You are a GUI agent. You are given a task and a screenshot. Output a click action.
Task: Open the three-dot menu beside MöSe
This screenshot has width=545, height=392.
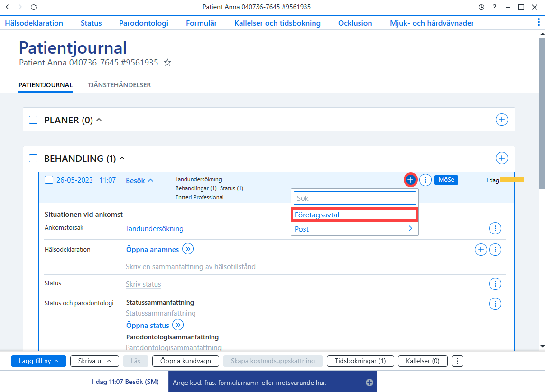(x=425, y=180)
